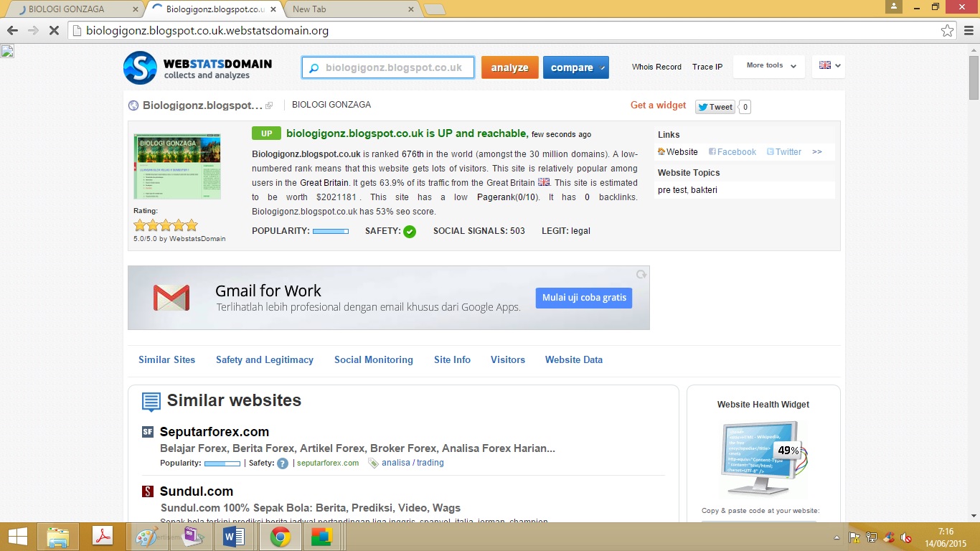Screen dimensions: 980x551
Task: Click the muted volume icon in system tray
Action: pos(906,537)
